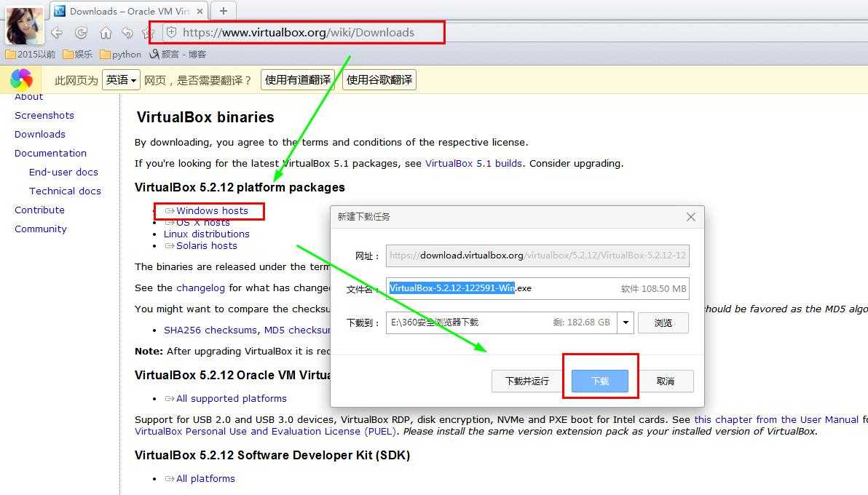This screenshot has width=868, height=495.
Task: Click the 软件 108.50 MB size text
Action: [x=653, y=288]
